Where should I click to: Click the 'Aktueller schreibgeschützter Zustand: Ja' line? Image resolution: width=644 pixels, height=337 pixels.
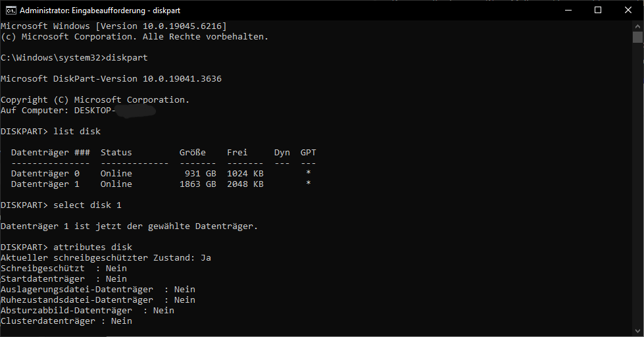tap(105, 257)
